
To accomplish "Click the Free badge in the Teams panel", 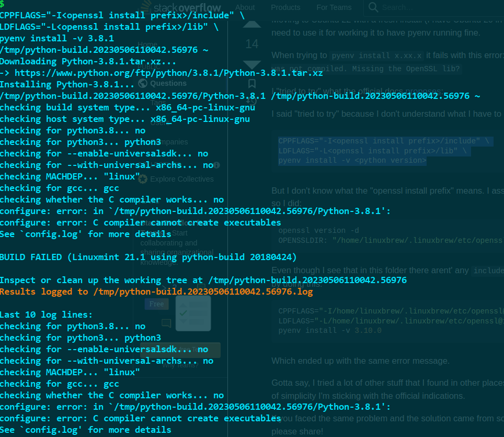I will 157,304.
